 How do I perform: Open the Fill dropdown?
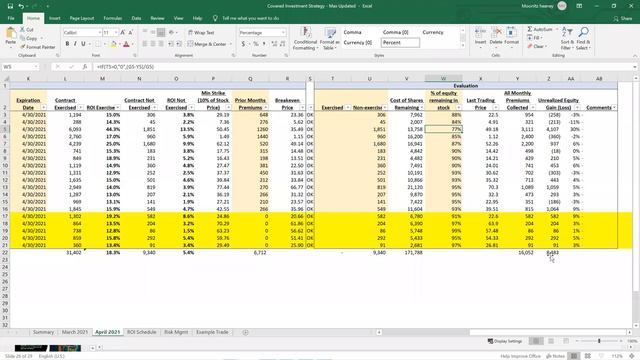(x=535, y=38)
